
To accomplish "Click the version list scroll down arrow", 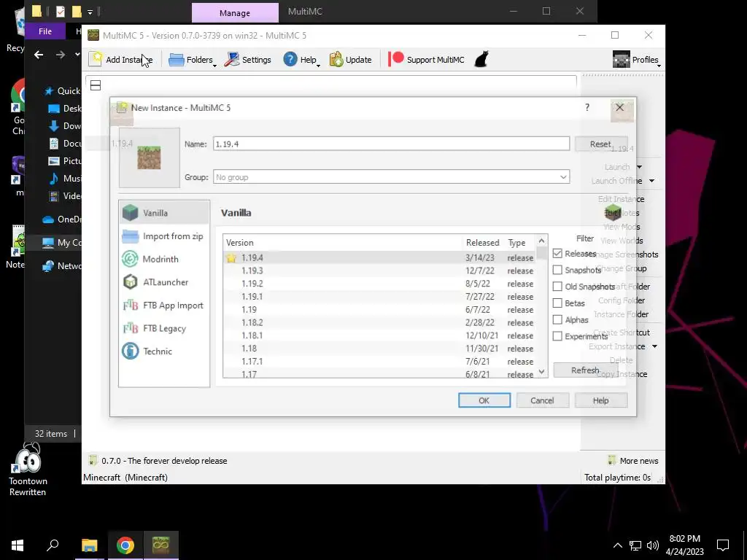I will point(541,371).
